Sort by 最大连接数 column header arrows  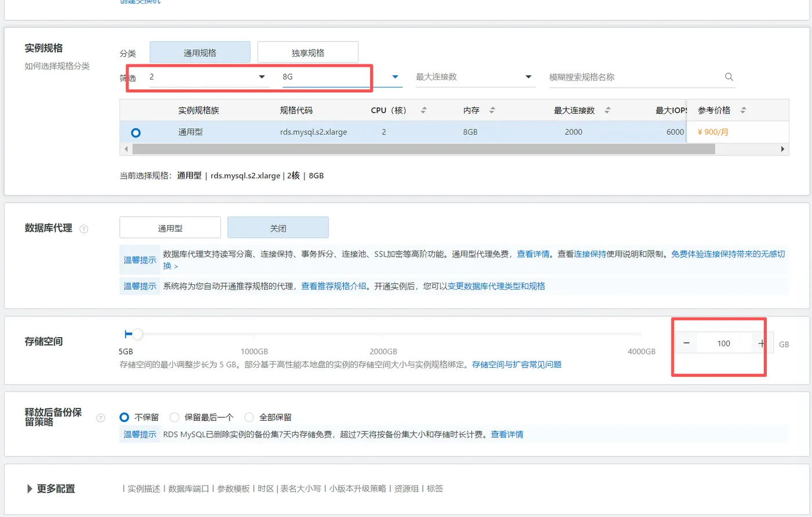coord(607,110)
